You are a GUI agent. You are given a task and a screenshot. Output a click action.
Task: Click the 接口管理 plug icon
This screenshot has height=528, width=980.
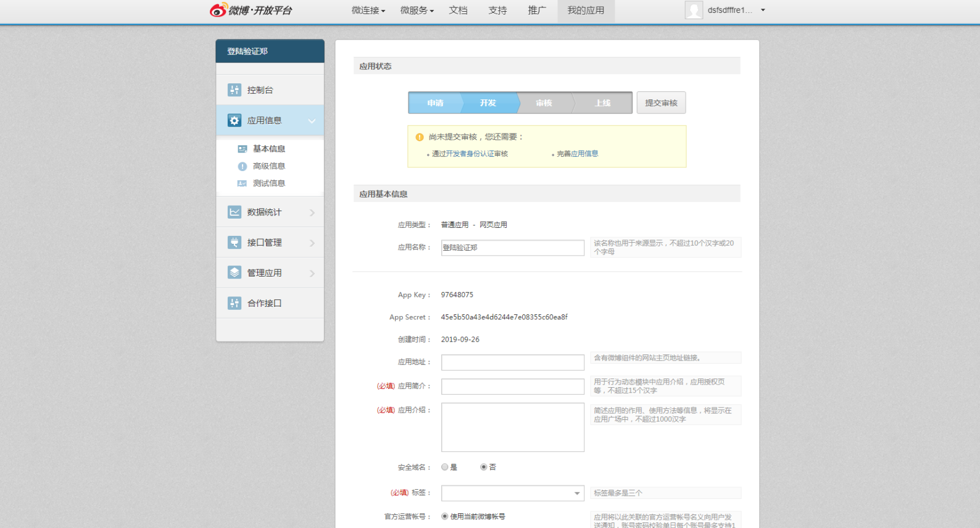[235, 243]
